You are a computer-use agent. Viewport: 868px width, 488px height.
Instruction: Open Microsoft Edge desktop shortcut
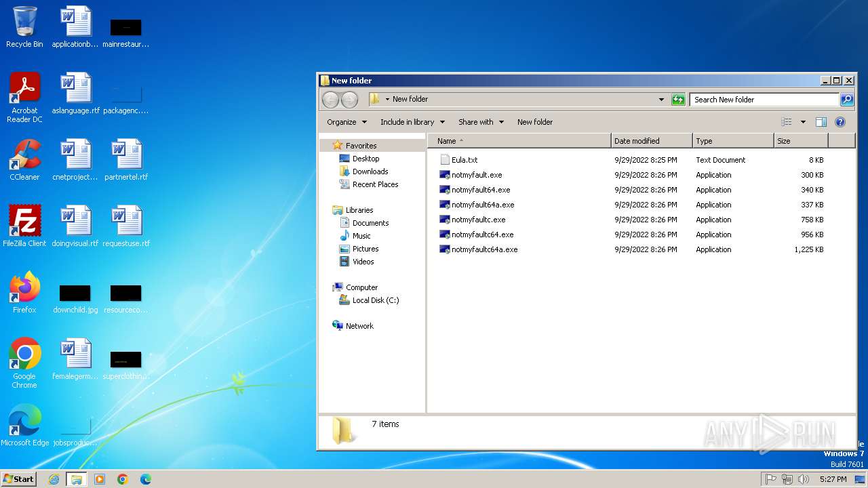24,426
